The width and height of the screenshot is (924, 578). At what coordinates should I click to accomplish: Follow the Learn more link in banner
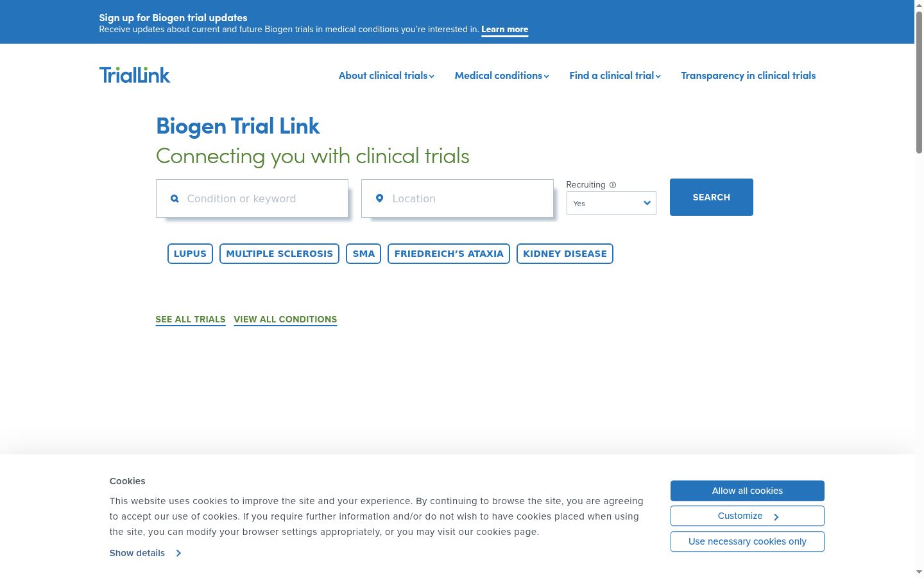pos(505,30)
